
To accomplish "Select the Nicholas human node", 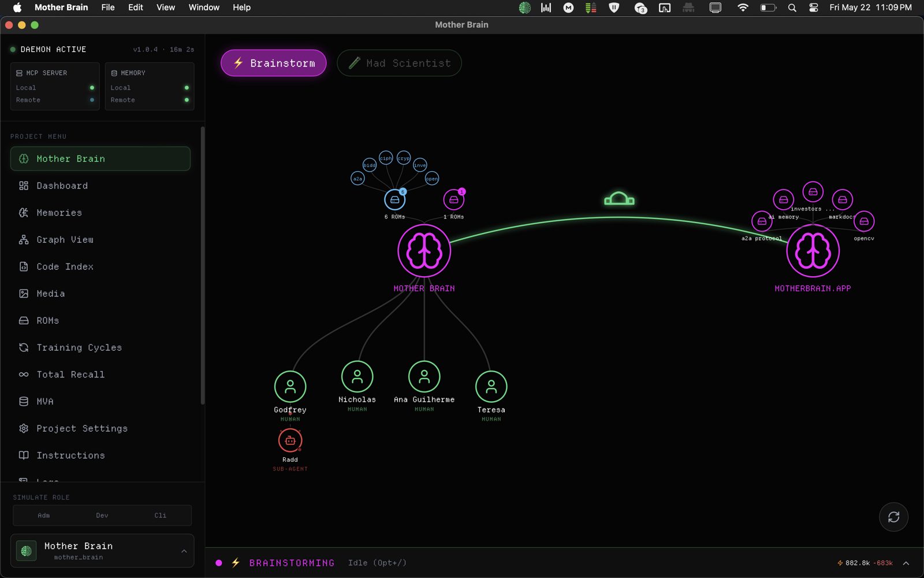I will coord(357,377).
